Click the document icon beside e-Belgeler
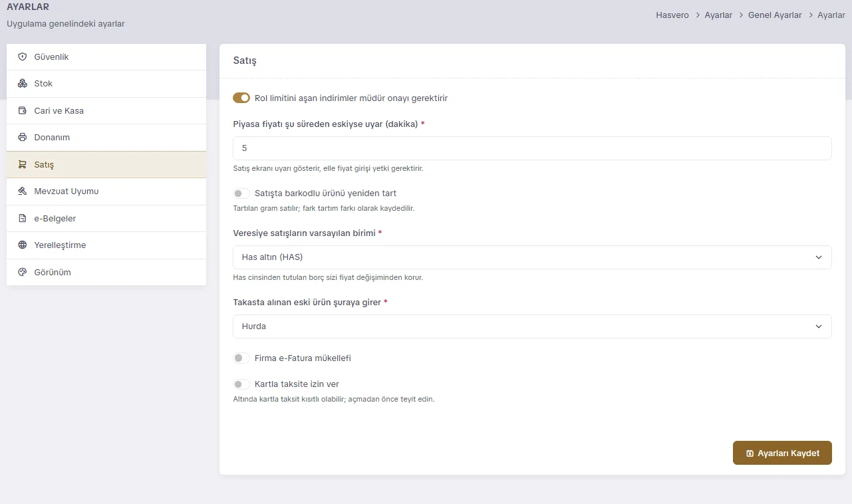Viewport: 852px width, 504px height. tap(22, 219)
